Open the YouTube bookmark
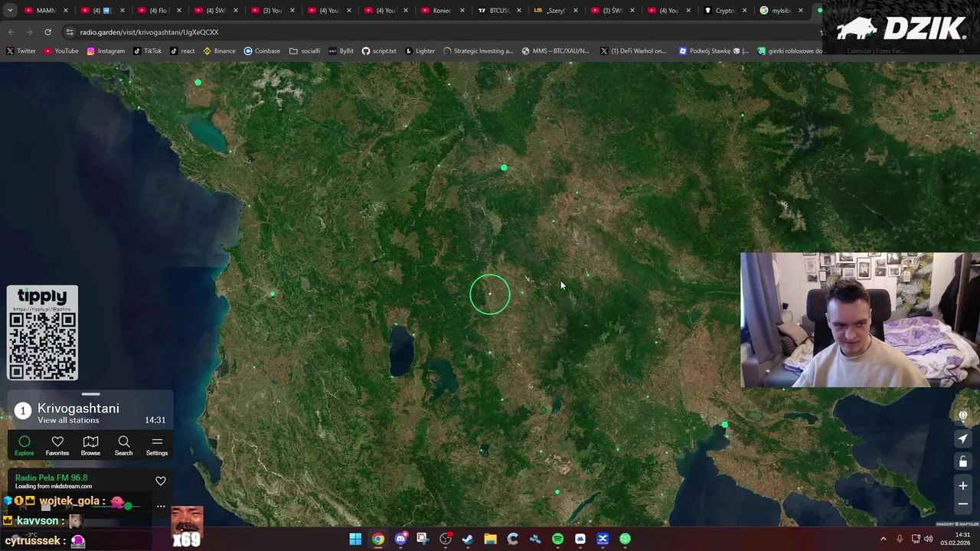This screenshot has width=980, height=551. click(61, 51)
